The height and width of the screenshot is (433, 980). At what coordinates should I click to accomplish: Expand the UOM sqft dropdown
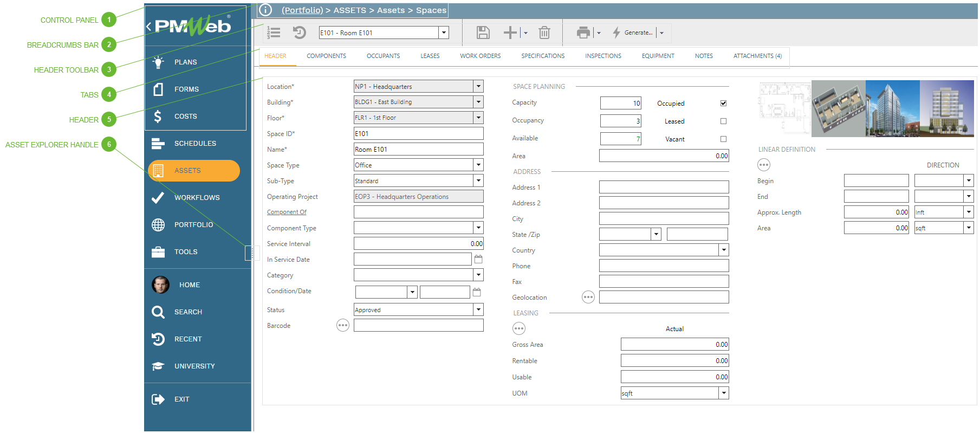point(723,393)
